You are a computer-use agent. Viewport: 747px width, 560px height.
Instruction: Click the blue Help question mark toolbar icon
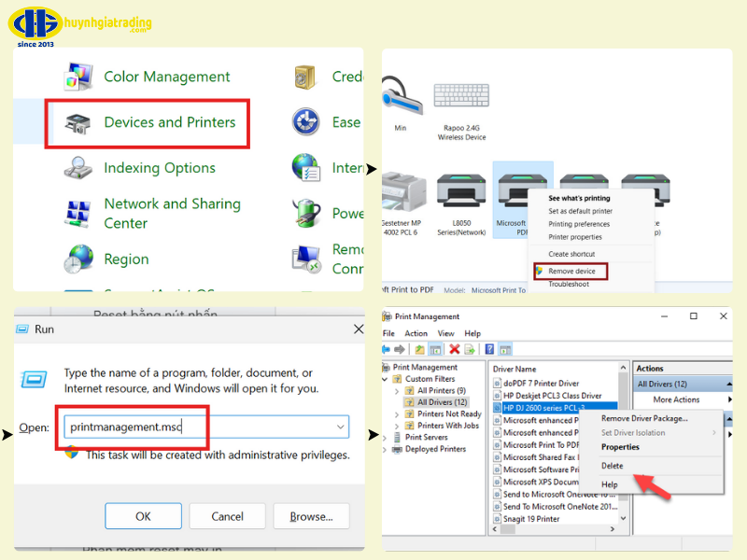(x=489, y=349)
